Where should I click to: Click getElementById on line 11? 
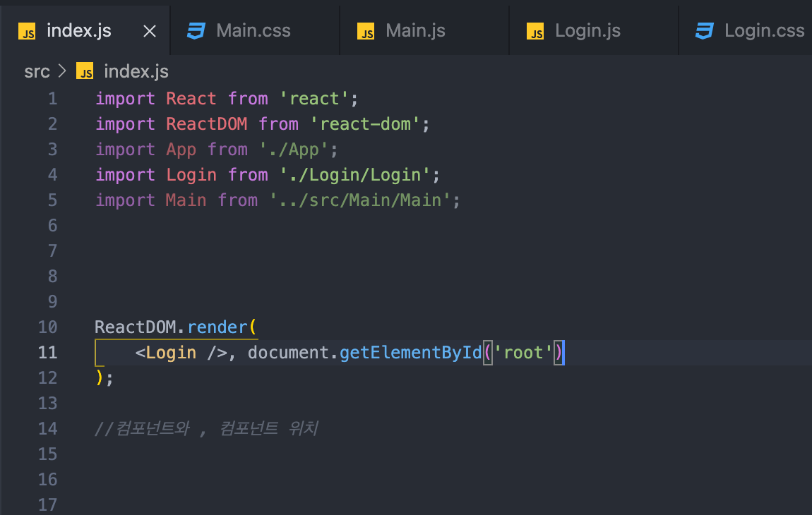click(411, 353)
